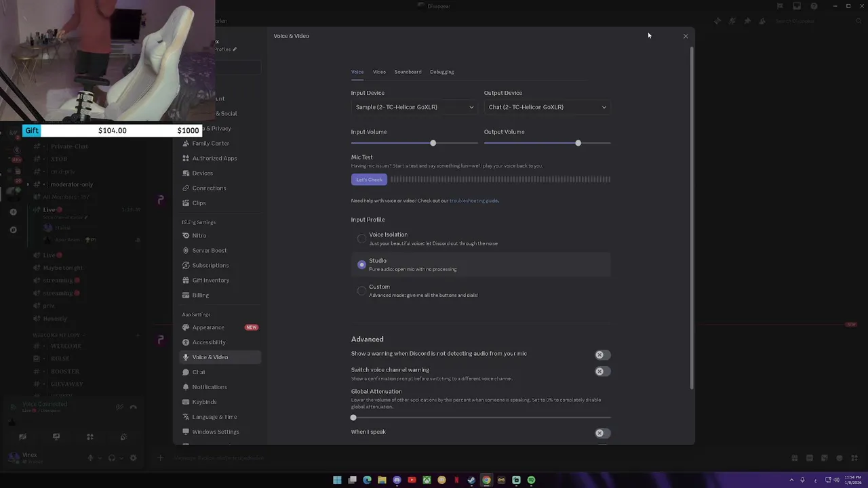Close the Voice & Video settings
This screenshot has height=488, width=868.
point(685,36)
